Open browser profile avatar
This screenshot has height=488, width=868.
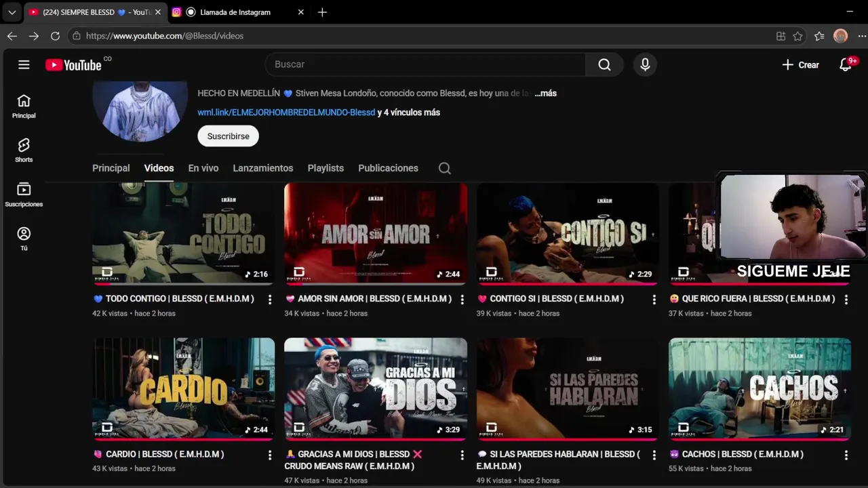pos(841,36)
